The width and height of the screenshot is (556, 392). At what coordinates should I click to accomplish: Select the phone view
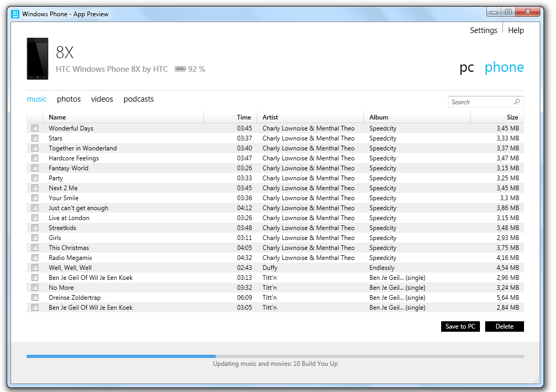point(504,67)
